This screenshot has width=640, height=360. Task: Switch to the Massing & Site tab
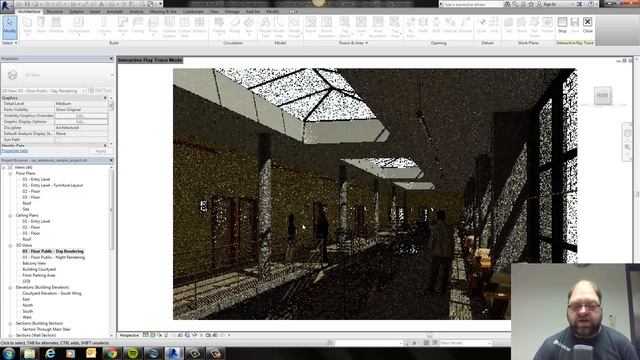click(163, 12)
